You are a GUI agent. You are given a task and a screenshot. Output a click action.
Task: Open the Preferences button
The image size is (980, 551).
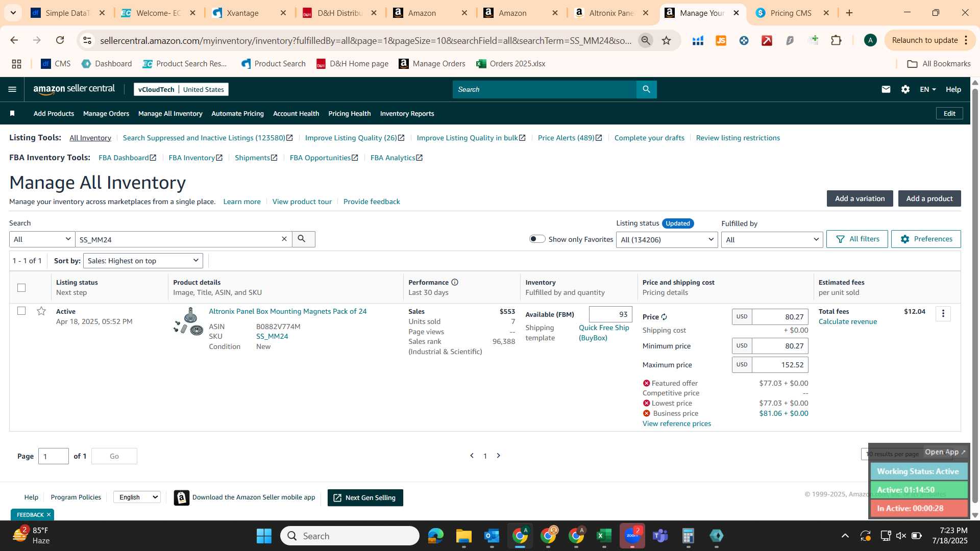pyautogui.click(x=926, y=239)
